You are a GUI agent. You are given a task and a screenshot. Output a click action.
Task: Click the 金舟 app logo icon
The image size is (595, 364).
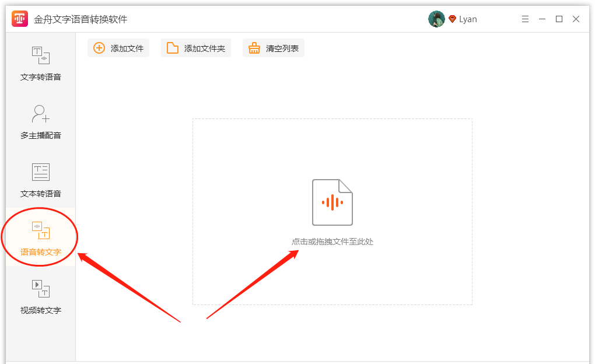pos(20,19)
